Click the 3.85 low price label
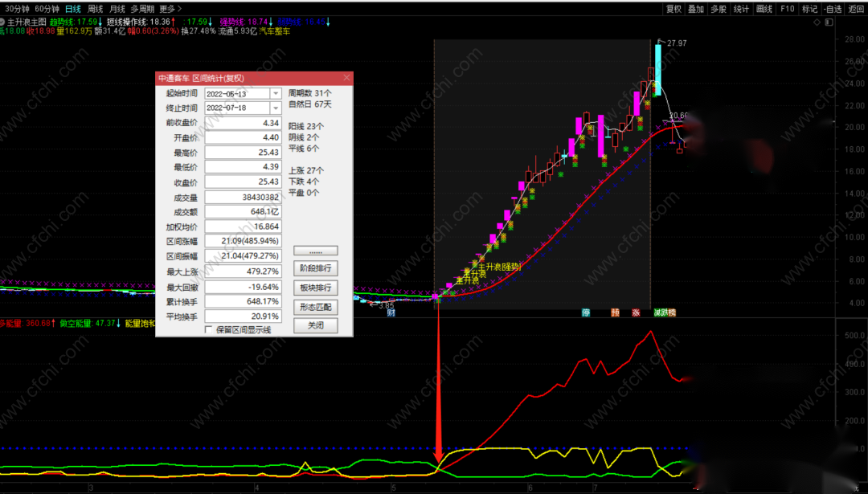The image size is (868, 494). (x=386, y=305)
